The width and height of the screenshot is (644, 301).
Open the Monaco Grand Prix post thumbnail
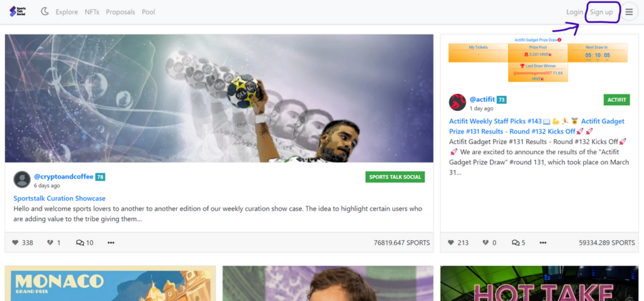pyautogui.click(x=110, y=283)
